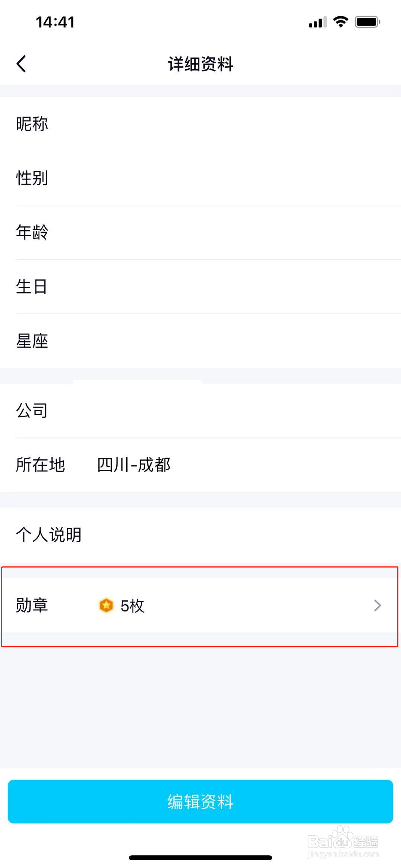This screenshot has width=401, height=868.
Task: Tap the 14:41 status bar clock
Action: click(55, 22)
